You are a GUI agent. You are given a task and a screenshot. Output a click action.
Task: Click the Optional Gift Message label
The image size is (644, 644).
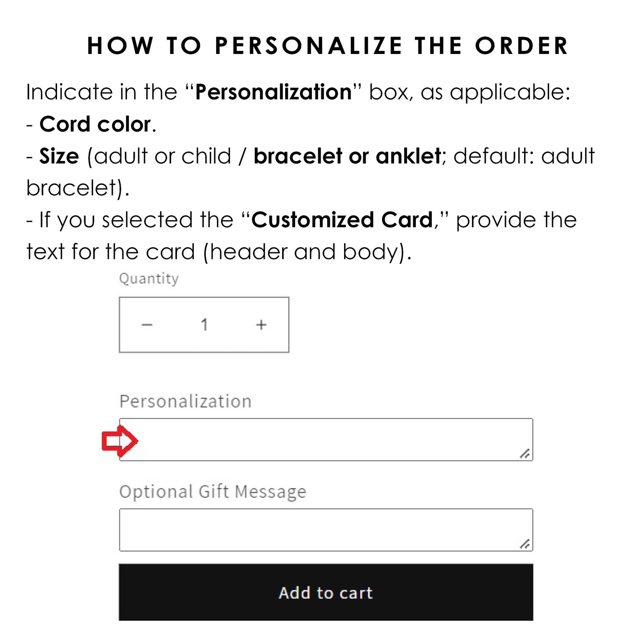pyautogui.click(x=213, y=492)
